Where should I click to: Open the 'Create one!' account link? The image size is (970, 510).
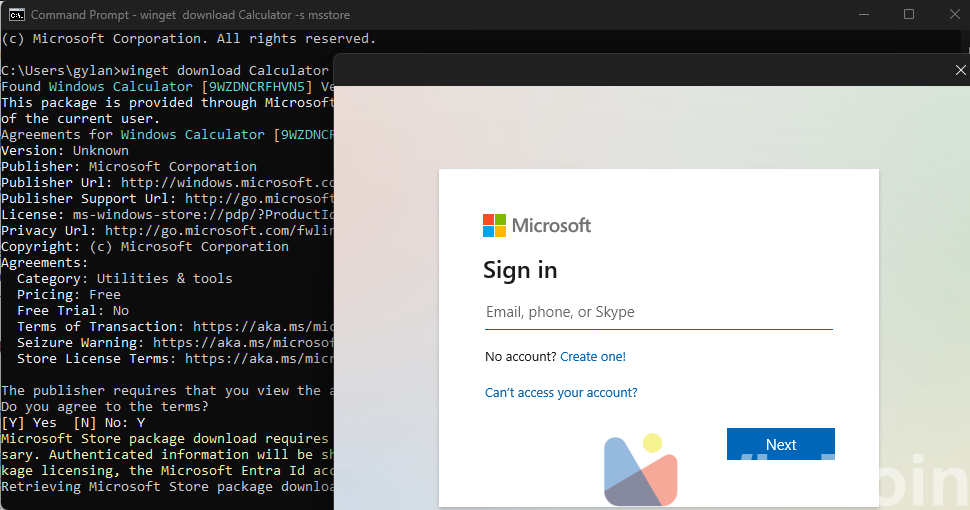593,357
